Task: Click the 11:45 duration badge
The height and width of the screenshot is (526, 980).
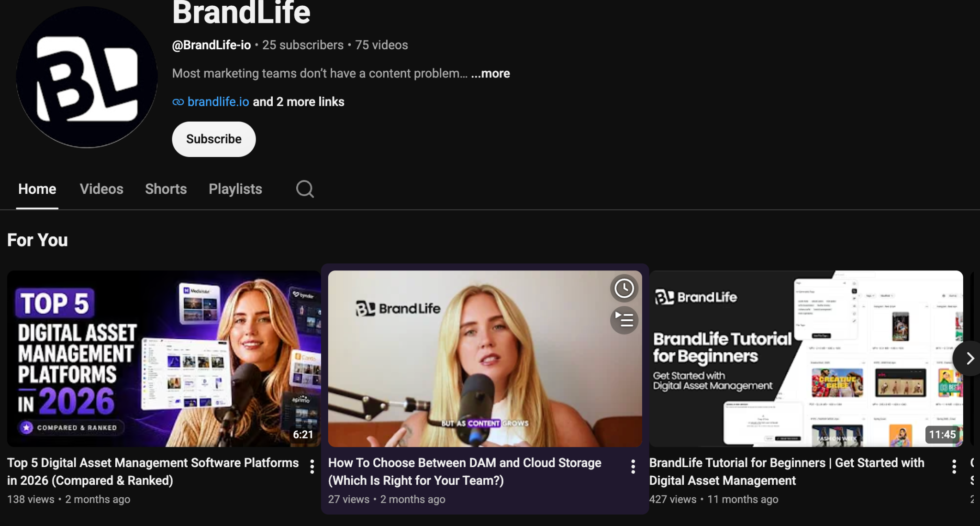Action: [942, 435]
